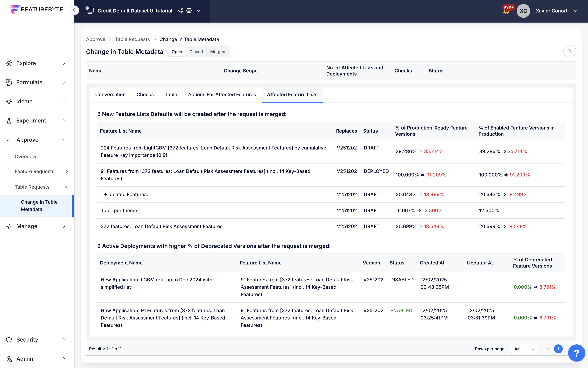Click the FeatureByte logo
588x368 pixels.
click(37, 10)
